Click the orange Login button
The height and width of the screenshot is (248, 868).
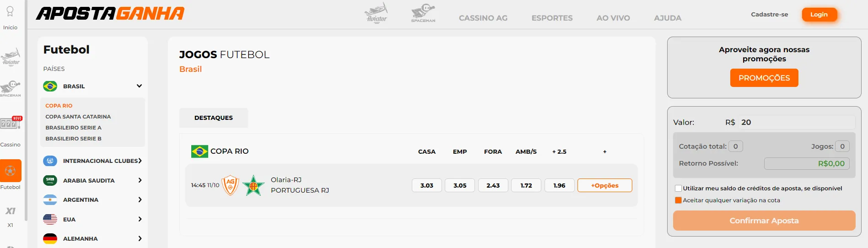point(819,14)
